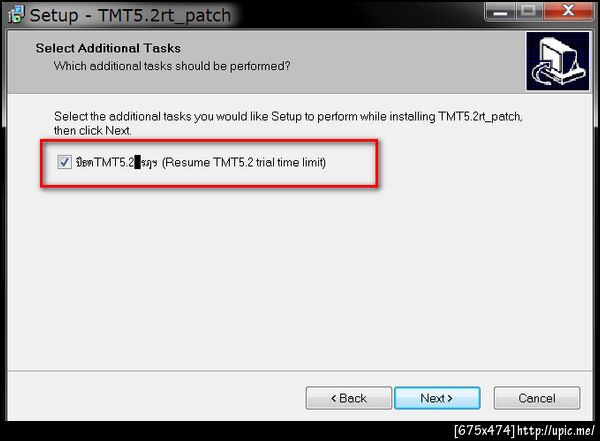Click the blacked-out character in checkbox label
This screenshot has height=441, width=600.
[x=138, y=162]
